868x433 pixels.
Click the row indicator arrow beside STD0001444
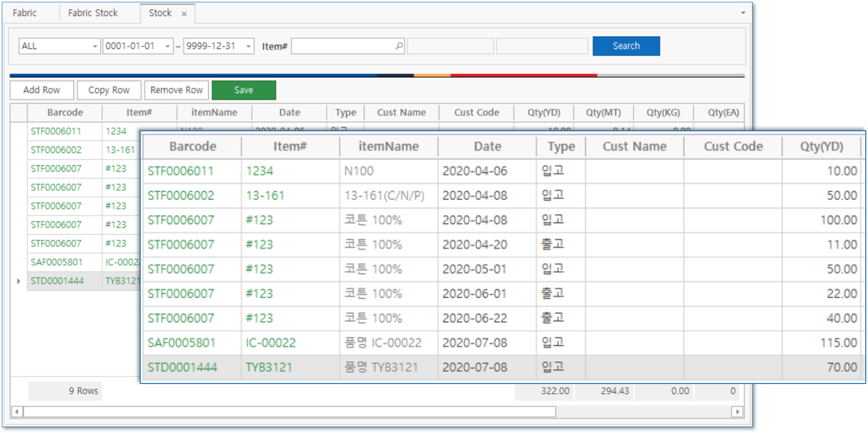coord(19,281)
